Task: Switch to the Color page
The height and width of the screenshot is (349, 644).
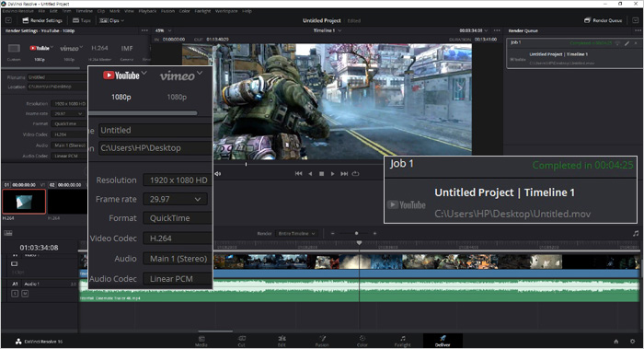Action: [x=362, y=341]
